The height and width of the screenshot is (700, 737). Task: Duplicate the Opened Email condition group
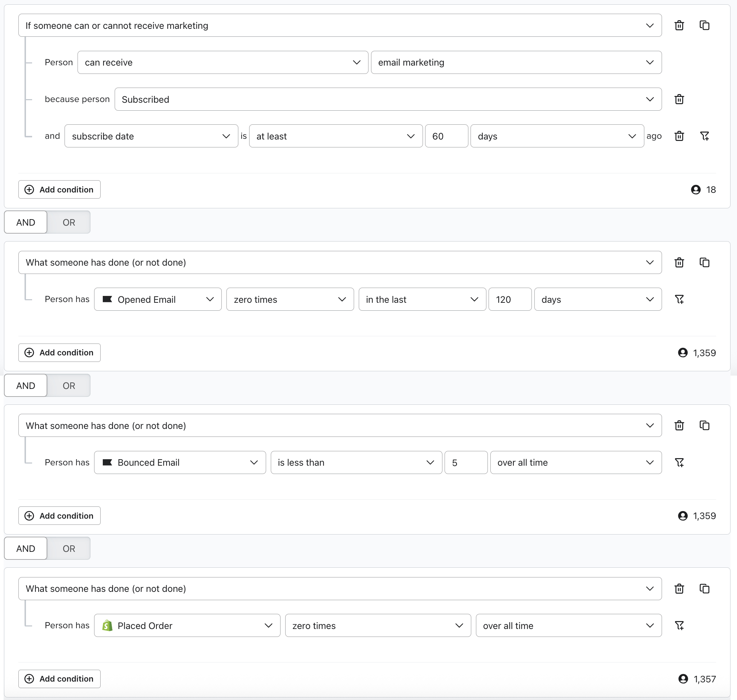click(704, 262)
